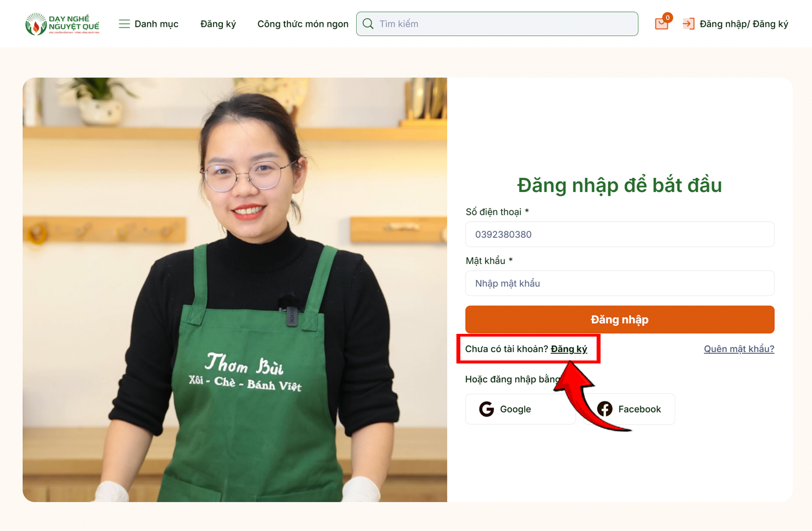The image size is (812, 531).
Task: Open Công thức món ngon menu item
Action: coord(303,24)
